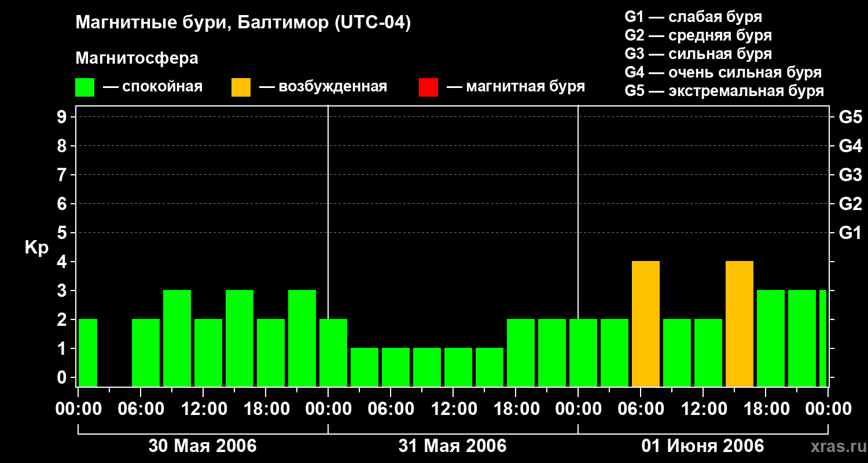Viewport: 868px width, 463px height.
Task: Click the Kp 1 bar at 12:00 on 31 Мая
Action: [458, 368]
